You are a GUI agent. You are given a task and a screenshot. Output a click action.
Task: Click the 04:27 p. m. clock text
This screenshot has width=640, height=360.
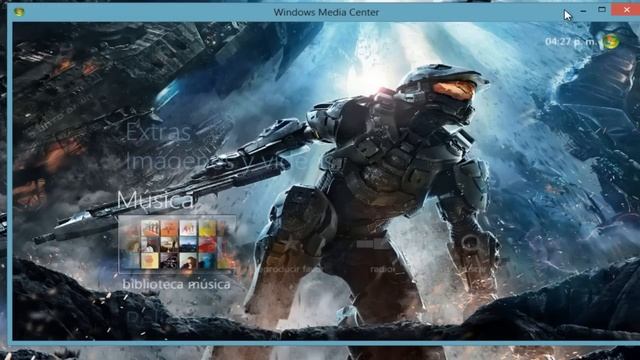pos(571,42)
